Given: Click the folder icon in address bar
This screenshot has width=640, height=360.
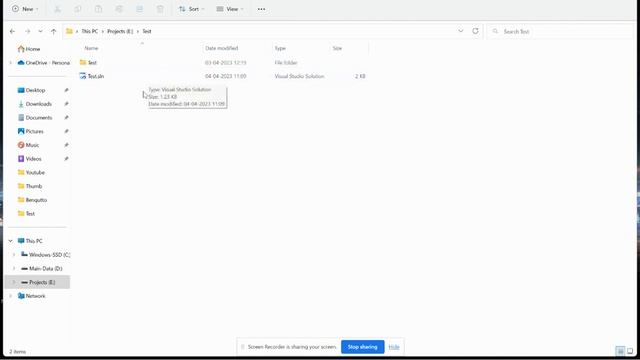Looking at the screenshot, I should 69,31.
